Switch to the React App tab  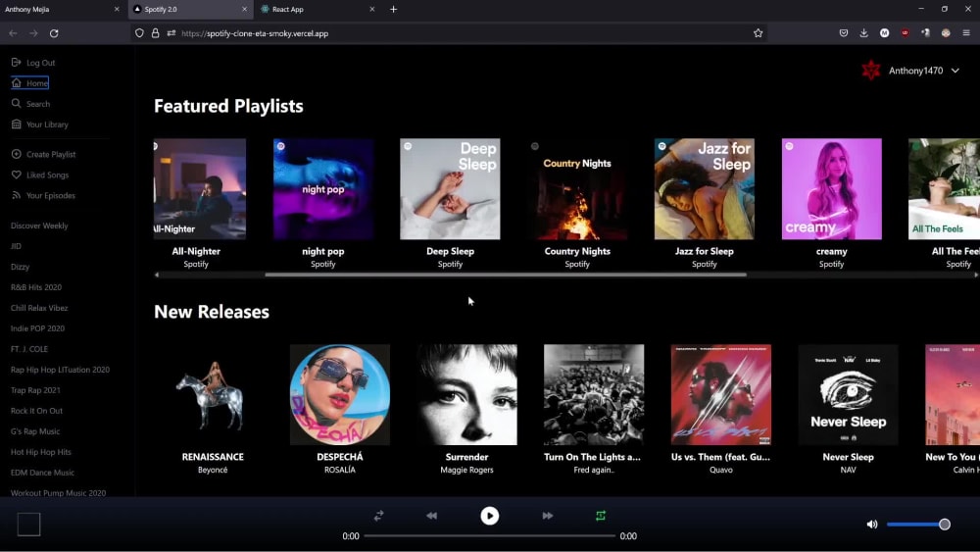(x=318, y=10)
